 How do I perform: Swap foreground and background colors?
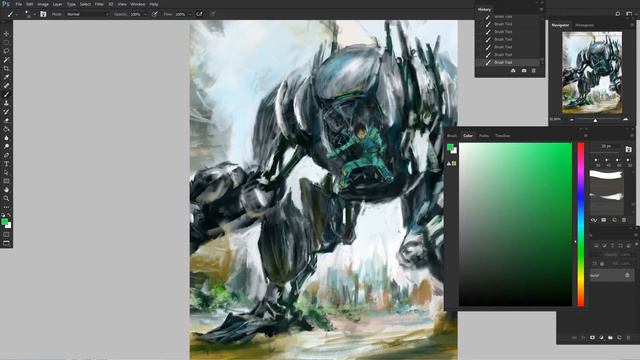9,215
